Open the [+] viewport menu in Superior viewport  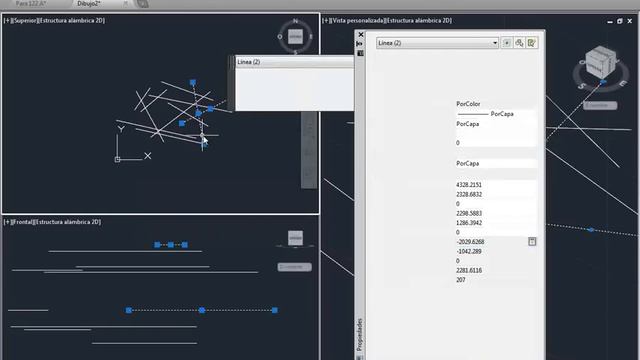point(7,20)
